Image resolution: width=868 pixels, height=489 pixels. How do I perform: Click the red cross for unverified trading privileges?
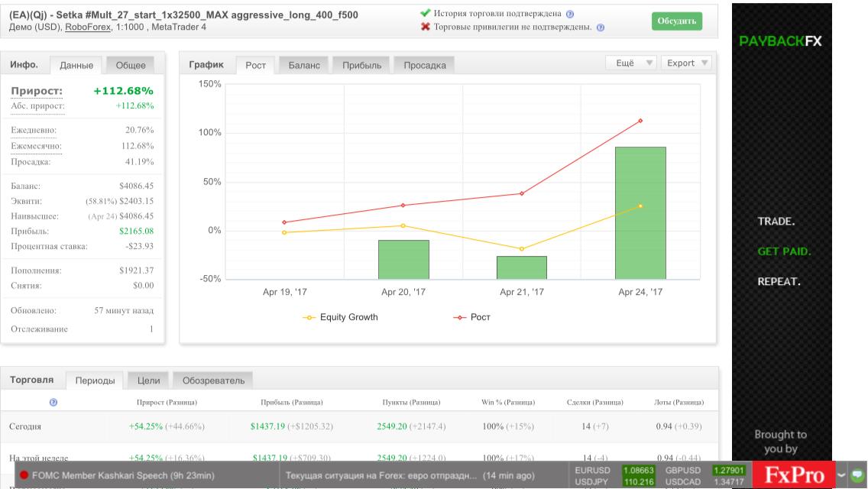coord(425,27)
